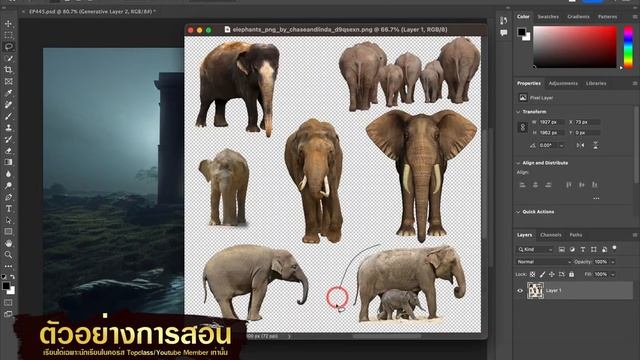
Task: Collapse the Transform section
Action: click(518, 112)
